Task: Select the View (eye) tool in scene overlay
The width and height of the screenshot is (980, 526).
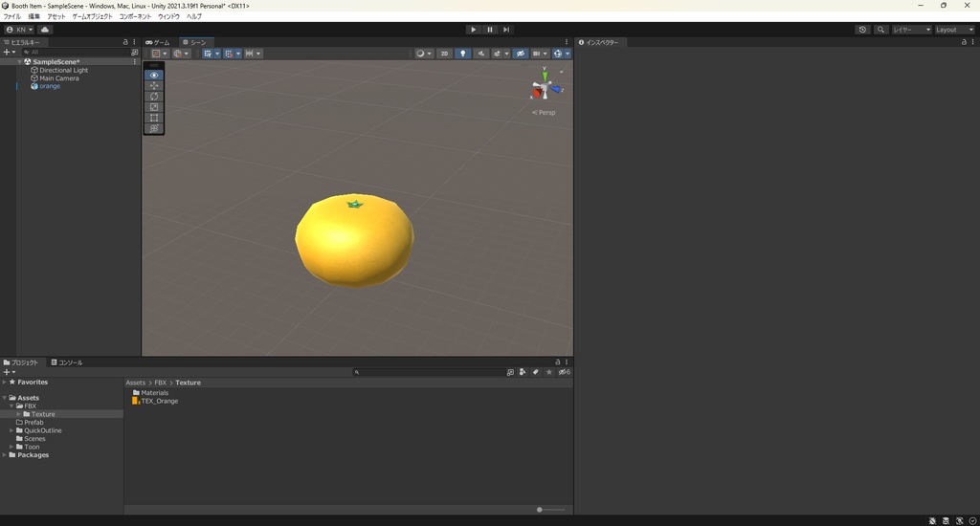Action: point(154,75)
